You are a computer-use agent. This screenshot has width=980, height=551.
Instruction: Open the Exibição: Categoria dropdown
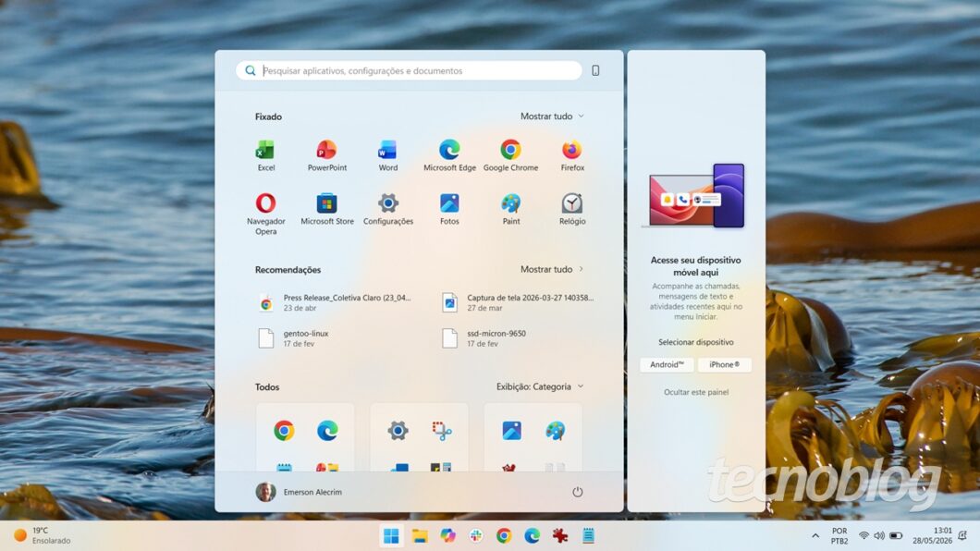click(x=540, y=386)
